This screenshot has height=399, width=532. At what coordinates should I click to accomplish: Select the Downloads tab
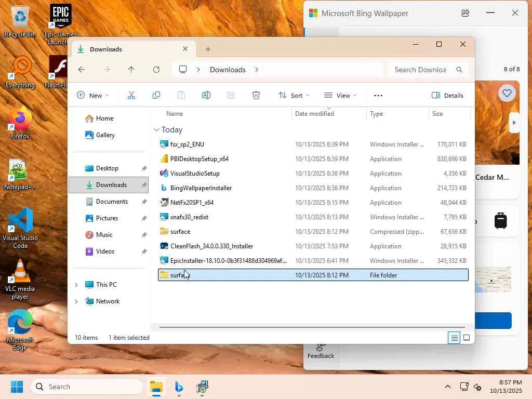132,49
